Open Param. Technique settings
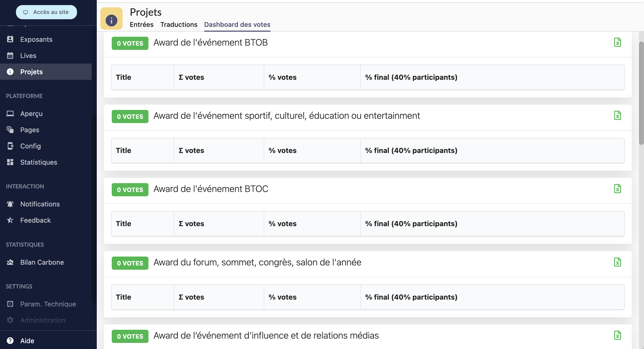The height and width of the screenshot is (349, 644). click(x=46, y=304)
